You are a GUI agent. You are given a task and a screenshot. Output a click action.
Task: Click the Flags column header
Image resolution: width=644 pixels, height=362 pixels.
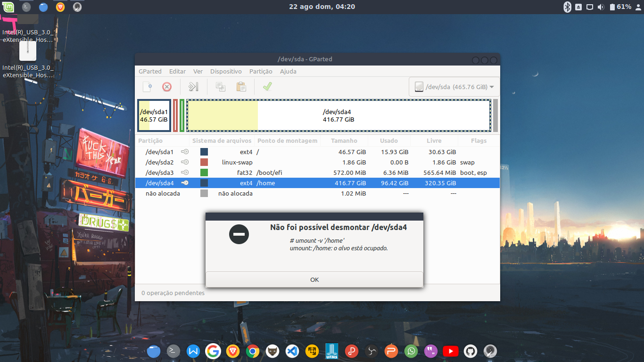pyautogui.click(x=479, y=140)
